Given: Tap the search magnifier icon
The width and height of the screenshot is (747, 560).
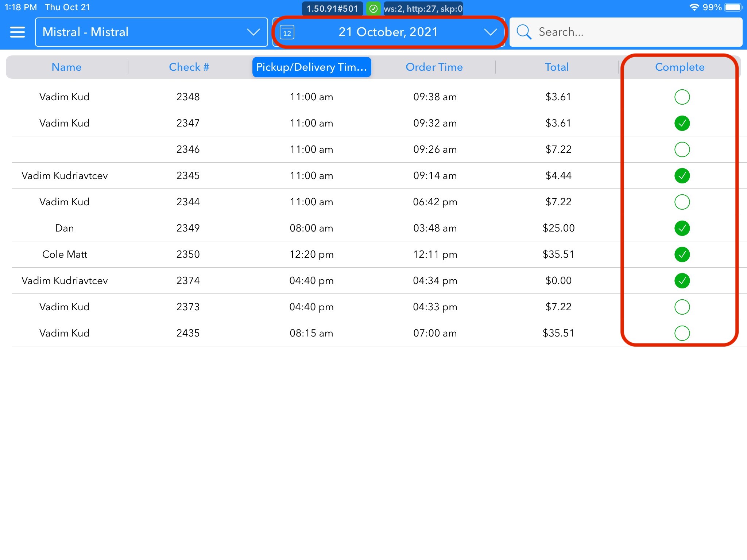Looking at the screenshot, I should pyautogui.click(x=524, y=32).
